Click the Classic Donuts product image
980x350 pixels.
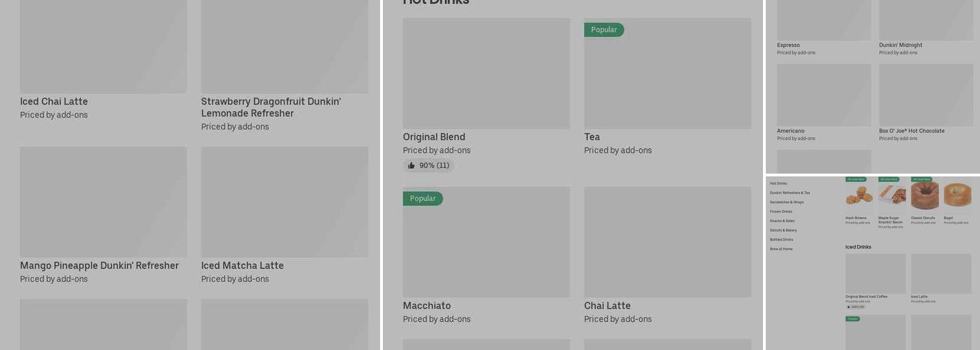(x=925, y=195)
